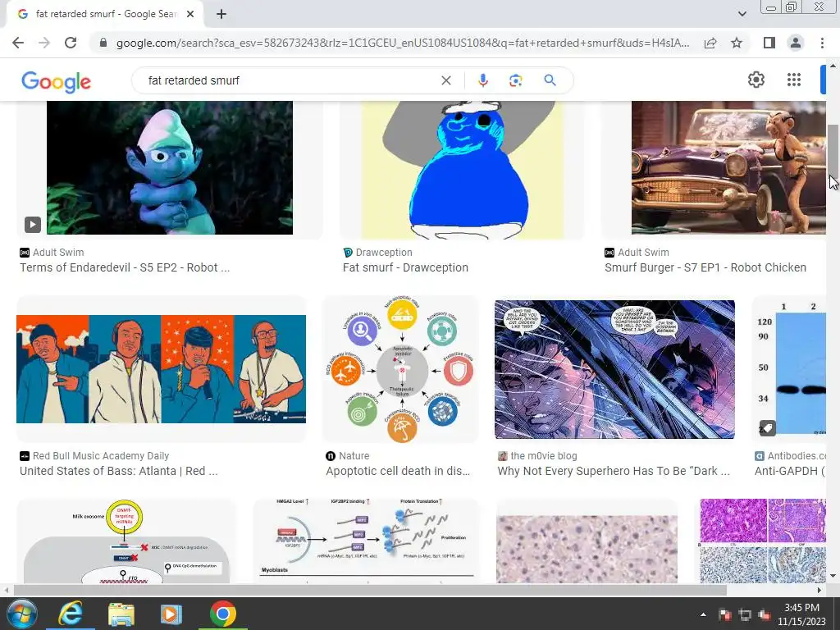The image size is (840, 630).
Task: Bookmark this tab with star icon
Action: pyautogui.click(x=737, y=43)
